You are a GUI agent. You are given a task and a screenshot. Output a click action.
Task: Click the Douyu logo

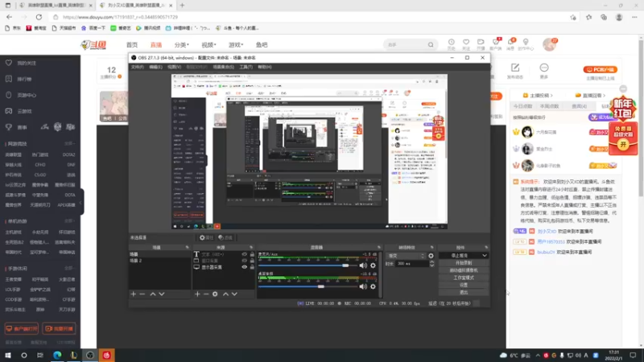coord(93,45)
